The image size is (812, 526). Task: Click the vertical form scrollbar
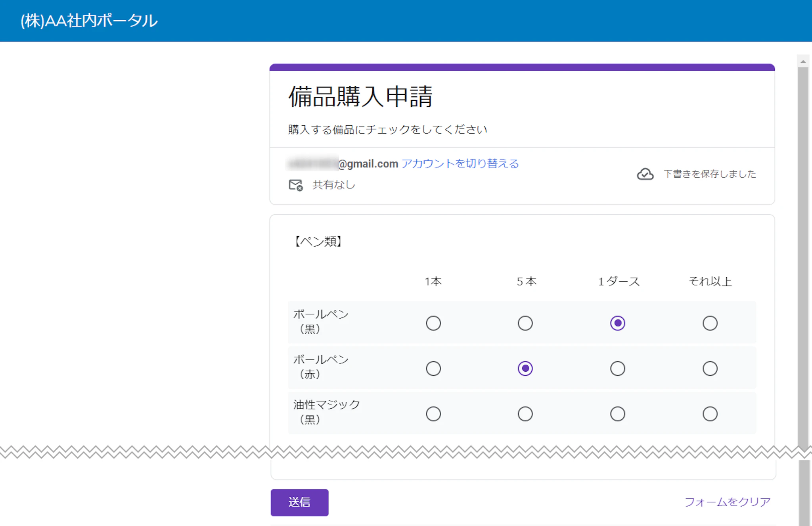803,254
